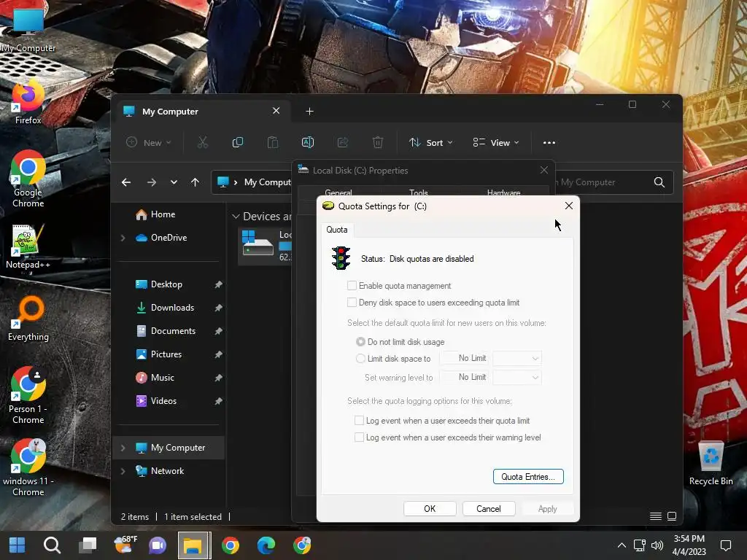Viewport: 747px width, 560px height.
Task: Enable quota management checkbox
Action: (352, 286)
